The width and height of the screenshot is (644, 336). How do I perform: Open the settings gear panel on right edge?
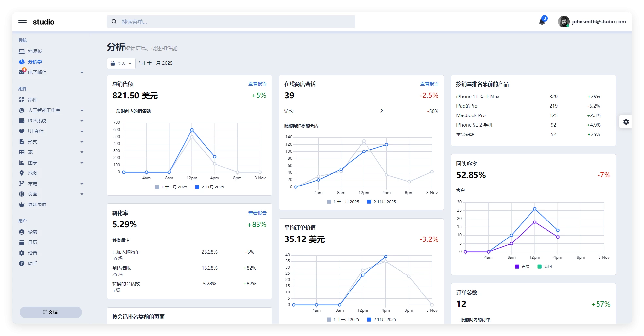click(x=626, y=122)
